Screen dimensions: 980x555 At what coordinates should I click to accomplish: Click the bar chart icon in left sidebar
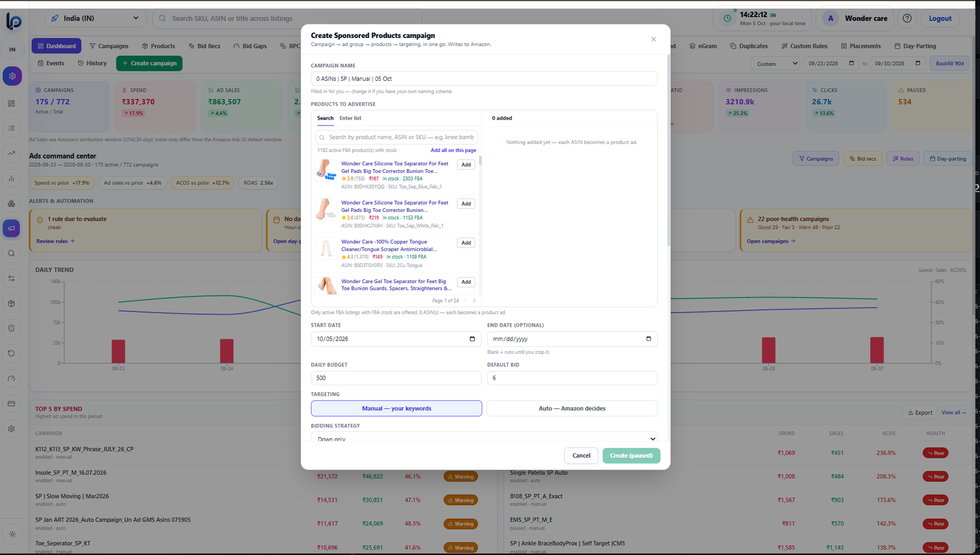12,178
